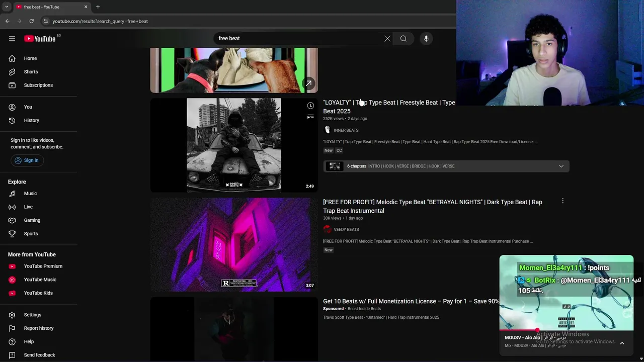
Task: Click the YouTube Premium icon
Action: (x=12, y=266)
